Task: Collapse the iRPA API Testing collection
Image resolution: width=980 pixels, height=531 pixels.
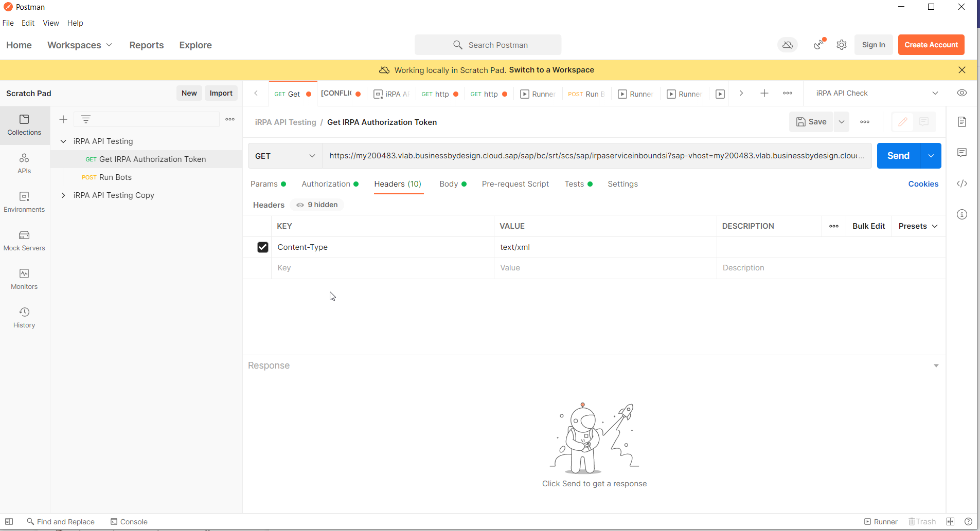Action: pos(63,141)
